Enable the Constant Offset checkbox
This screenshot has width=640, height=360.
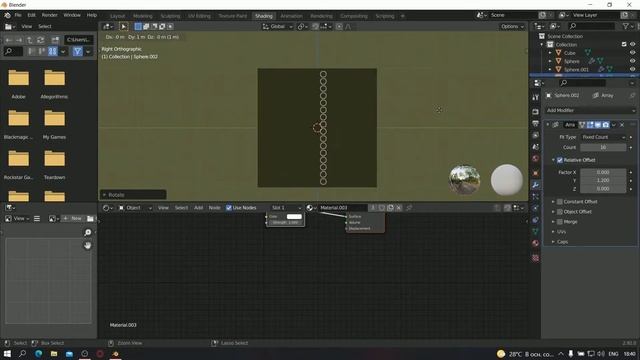click(560, 202)
